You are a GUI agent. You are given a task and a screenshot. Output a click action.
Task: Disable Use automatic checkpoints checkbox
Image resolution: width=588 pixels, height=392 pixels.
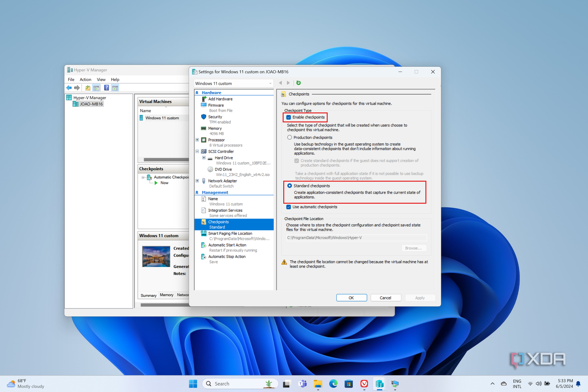[x=289, y=207]
